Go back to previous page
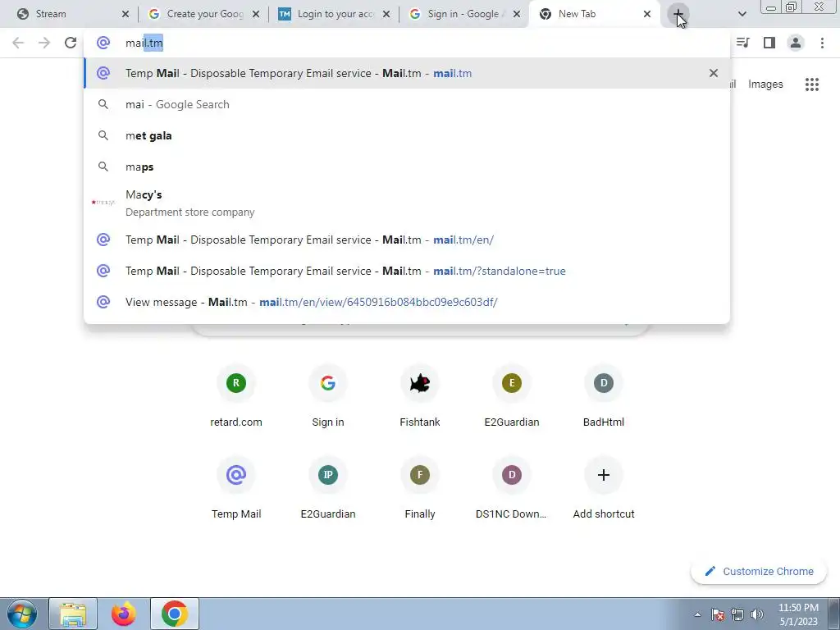Viewport: 840px width, 630px height. tap(18, 43)
